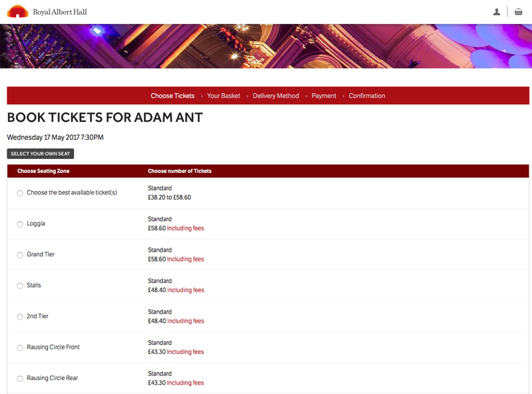Open the user account icon
The image size is (532, 394).
pyautogui.click(x=497, y=12)
